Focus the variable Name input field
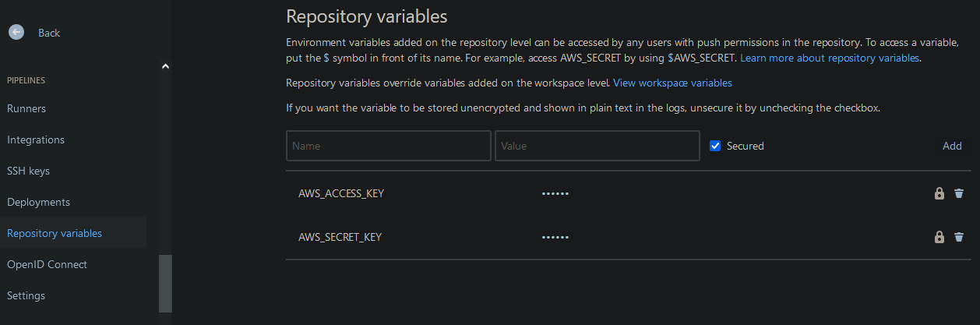Image resolution: width=980 pixels, height=325 pixels. click(388, 146)
